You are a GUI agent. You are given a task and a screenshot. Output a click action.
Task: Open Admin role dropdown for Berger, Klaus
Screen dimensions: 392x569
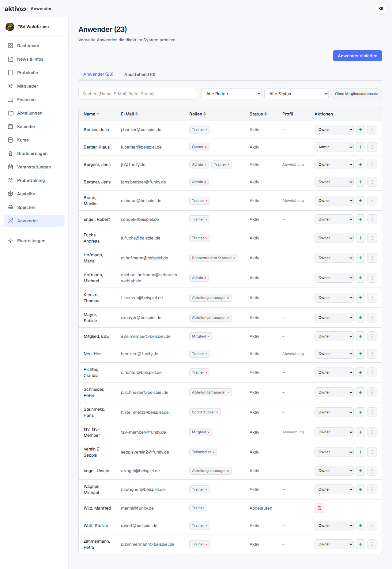coord(334,147)
